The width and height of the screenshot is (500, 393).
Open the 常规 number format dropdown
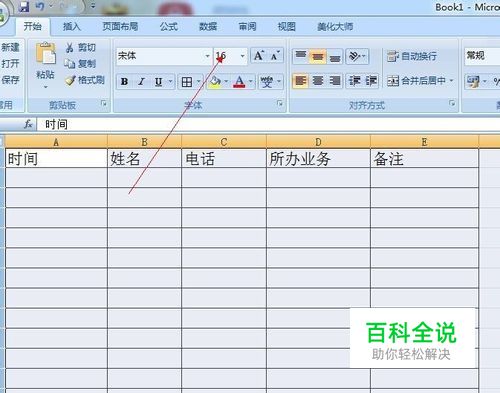coord(482,56)
